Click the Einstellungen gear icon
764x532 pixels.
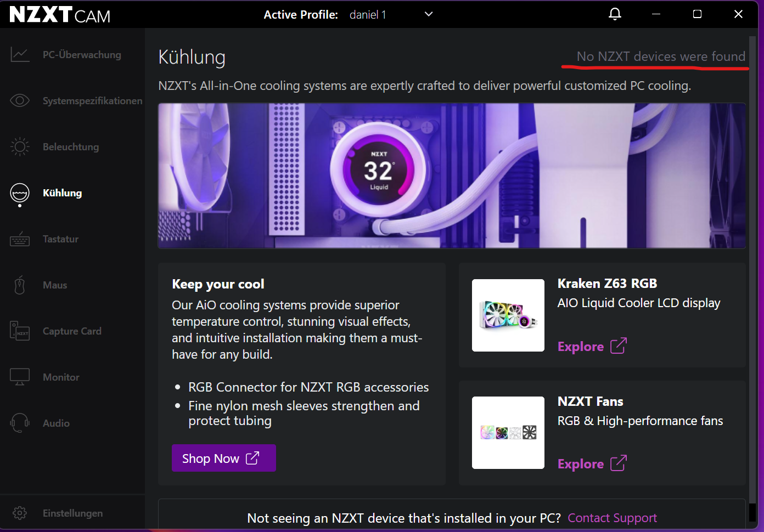[20, 513]
